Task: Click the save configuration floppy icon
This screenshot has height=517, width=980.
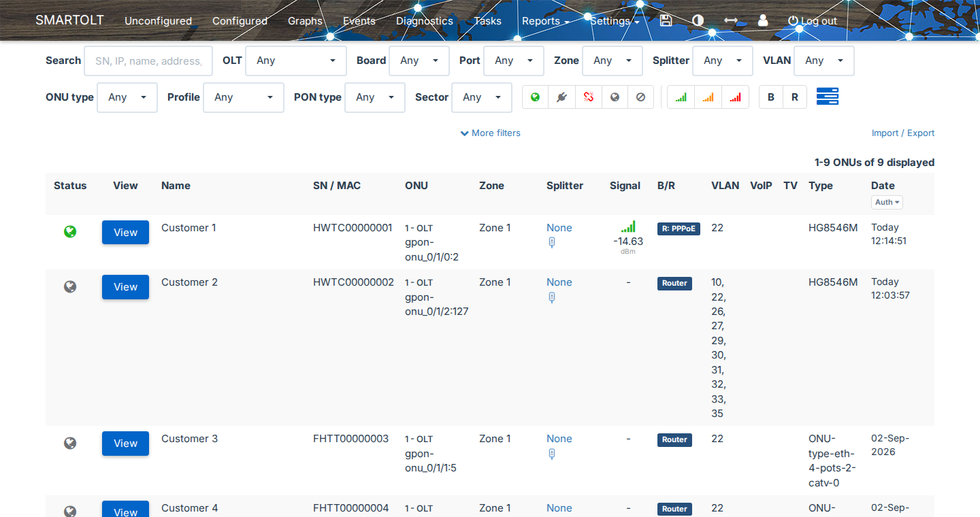Action: pos(666,20)
